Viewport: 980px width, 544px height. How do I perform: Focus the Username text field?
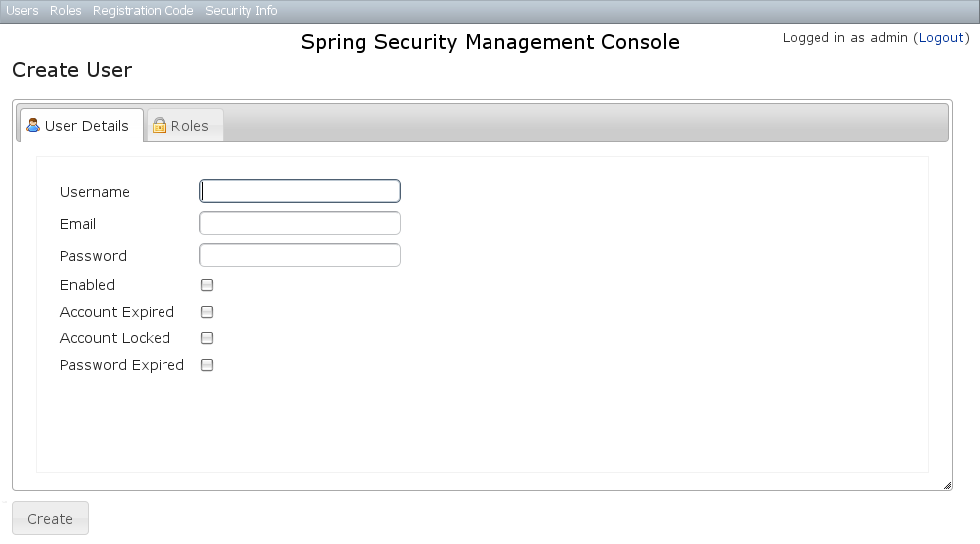coord(300,191)
